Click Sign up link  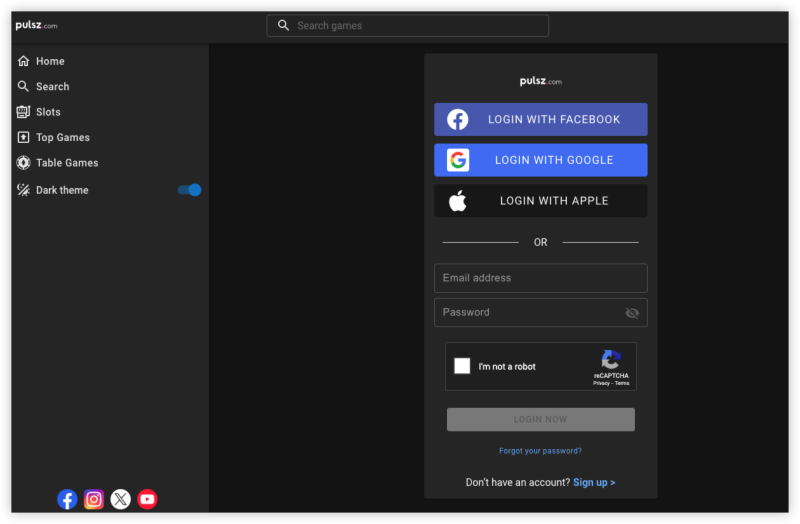(x=594, y=482)
